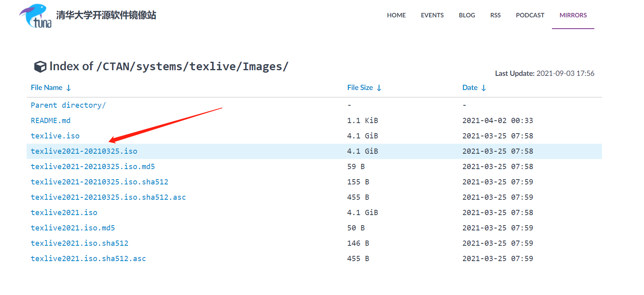644x295 pixels.
Task: Select the MIRRORS nav tab
Action: (573, 15)
